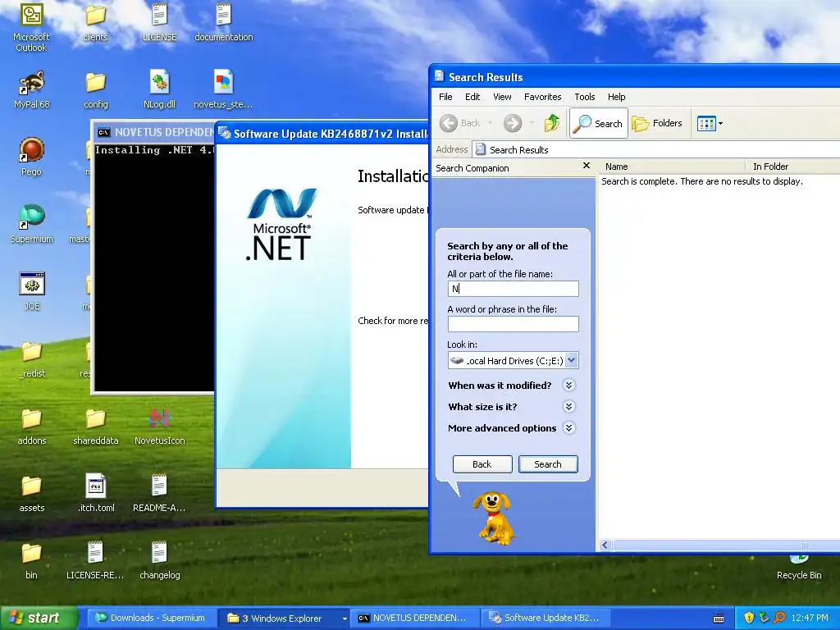Viewport: 840px width, 630px height.
Task: Open the README-A... text file
Action: 160,493
